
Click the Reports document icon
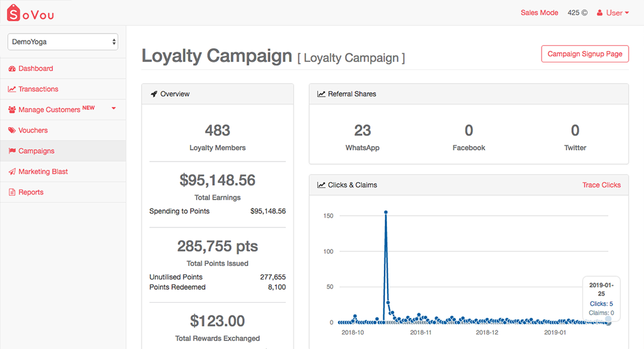tap(12, 192)
